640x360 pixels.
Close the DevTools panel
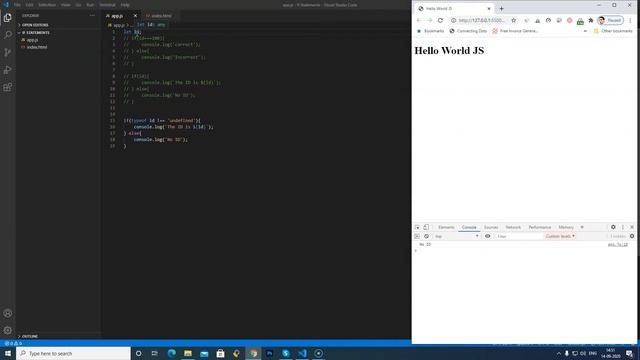click(x=632, y=227)
